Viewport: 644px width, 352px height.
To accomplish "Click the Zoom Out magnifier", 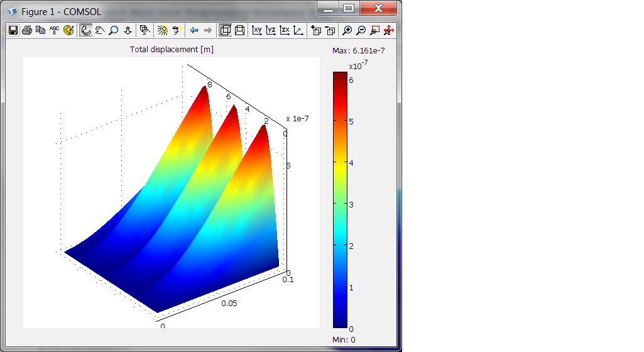I will 361,30.
